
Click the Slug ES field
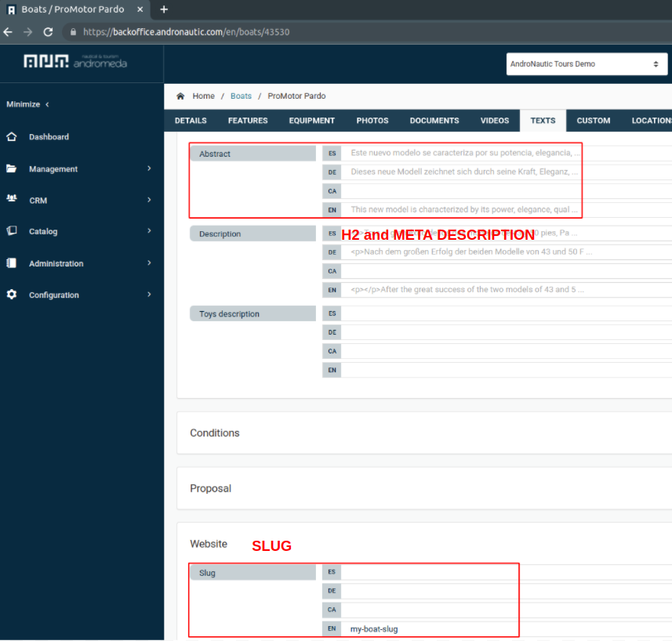(x=506, y=572)
